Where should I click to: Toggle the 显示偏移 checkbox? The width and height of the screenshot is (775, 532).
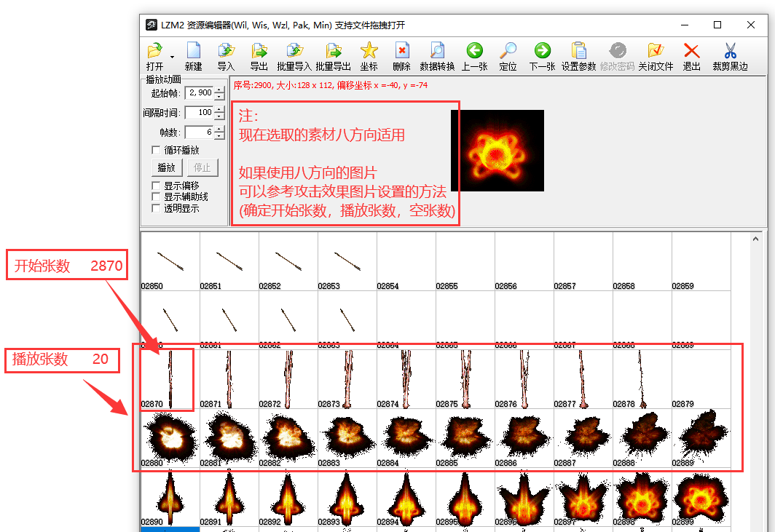[x=156, y=186]
